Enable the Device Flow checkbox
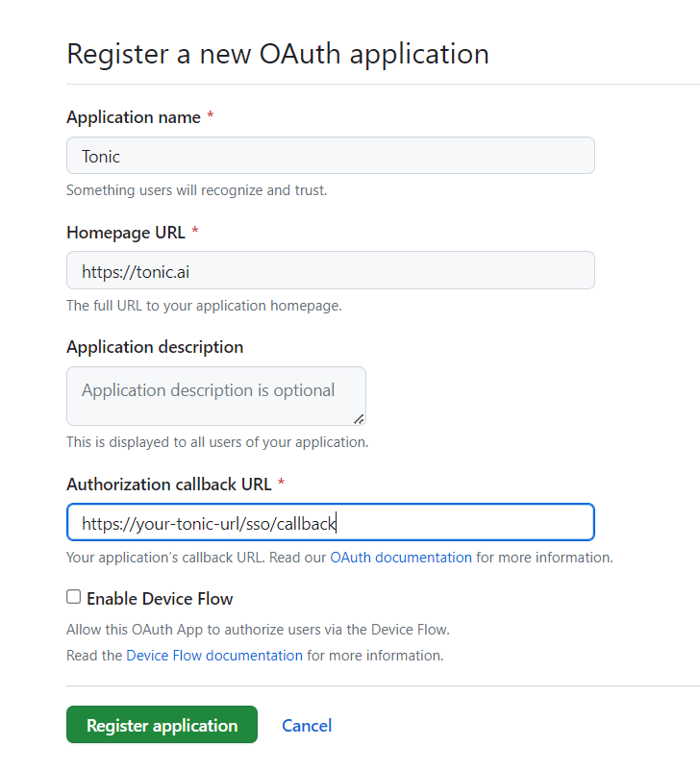Viewport: 700px width, 771px height. (x=74, y=597)
